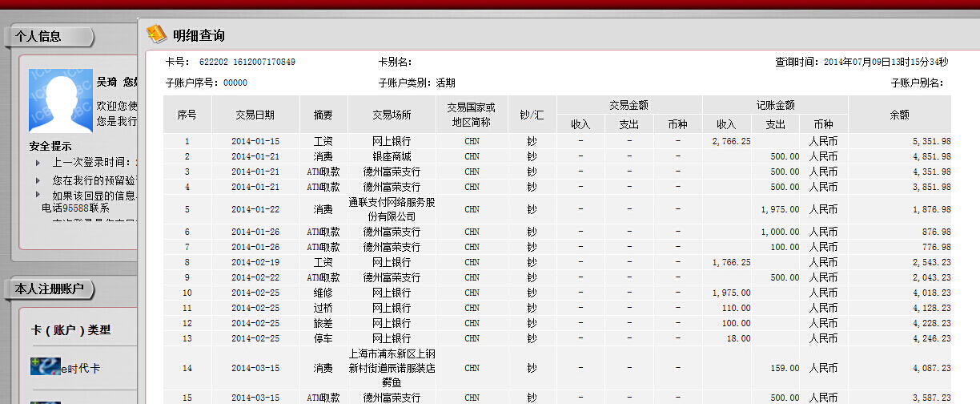This screenshot has width=980, height=404.
Task: Click the book icon beside 明细查询
Action: point(157,34)
